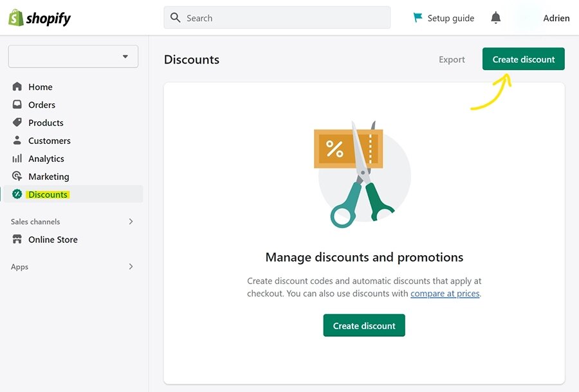Click the Export button

click(452, 59)
